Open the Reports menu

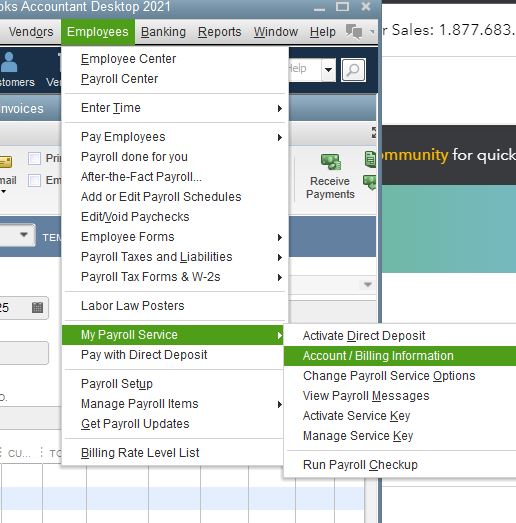pos(219,32)
